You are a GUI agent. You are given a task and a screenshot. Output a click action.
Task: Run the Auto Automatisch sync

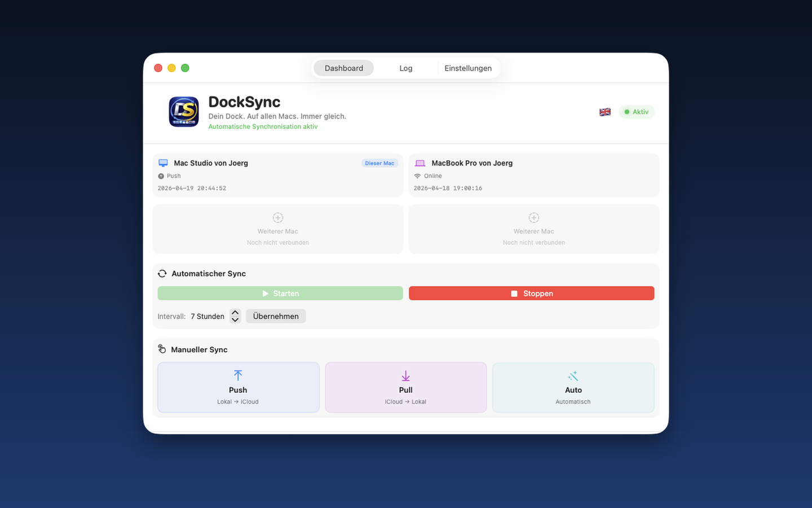[573, 388]
